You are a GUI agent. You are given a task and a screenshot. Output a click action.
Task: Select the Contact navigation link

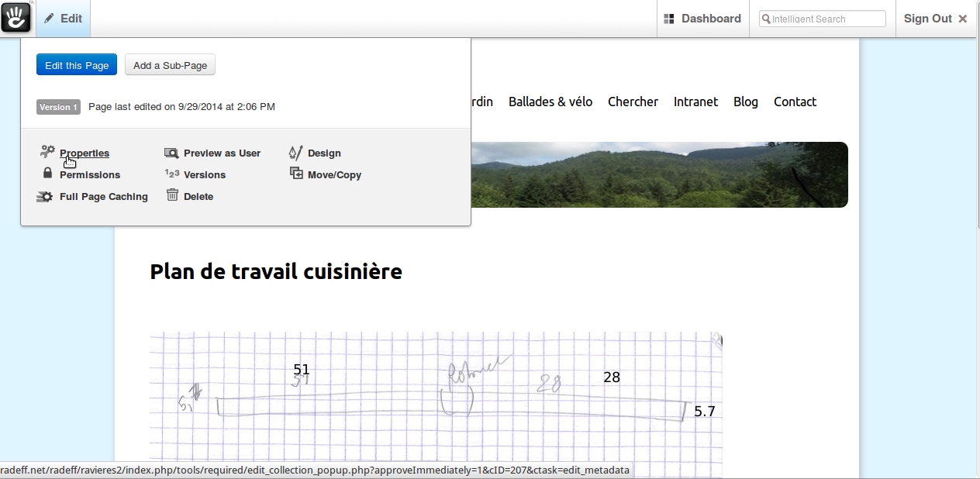click(795, 102)
